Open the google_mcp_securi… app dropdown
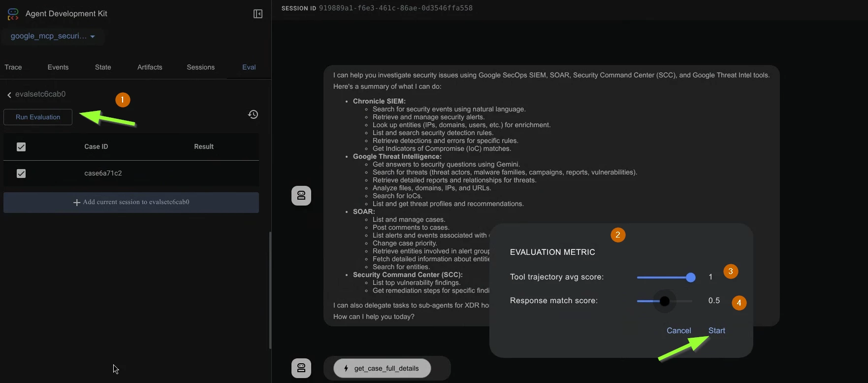The height and width of the screenshot is (383, 868). pos(53,36)
